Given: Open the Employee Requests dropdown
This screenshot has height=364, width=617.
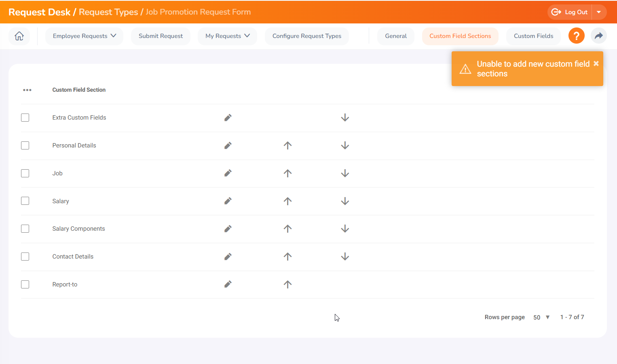Looking at the screenshot, I should pos(84,36).
